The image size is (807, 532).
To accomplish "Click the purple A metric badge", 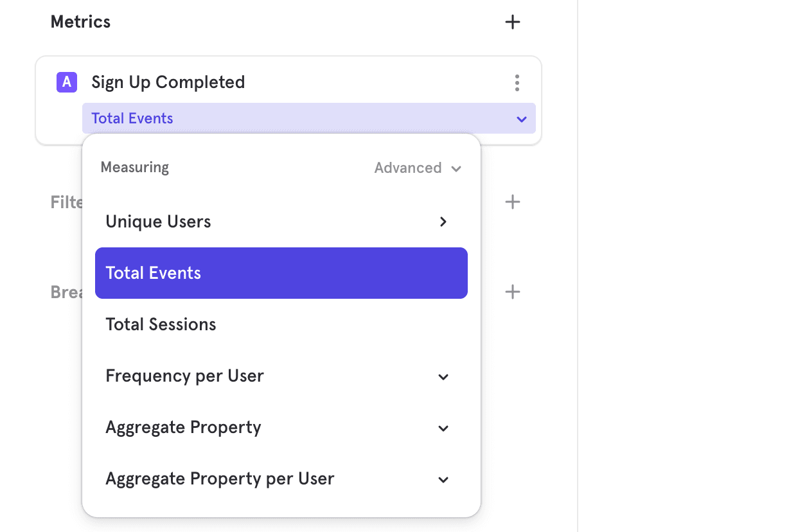I will click(x=67, y=82).
